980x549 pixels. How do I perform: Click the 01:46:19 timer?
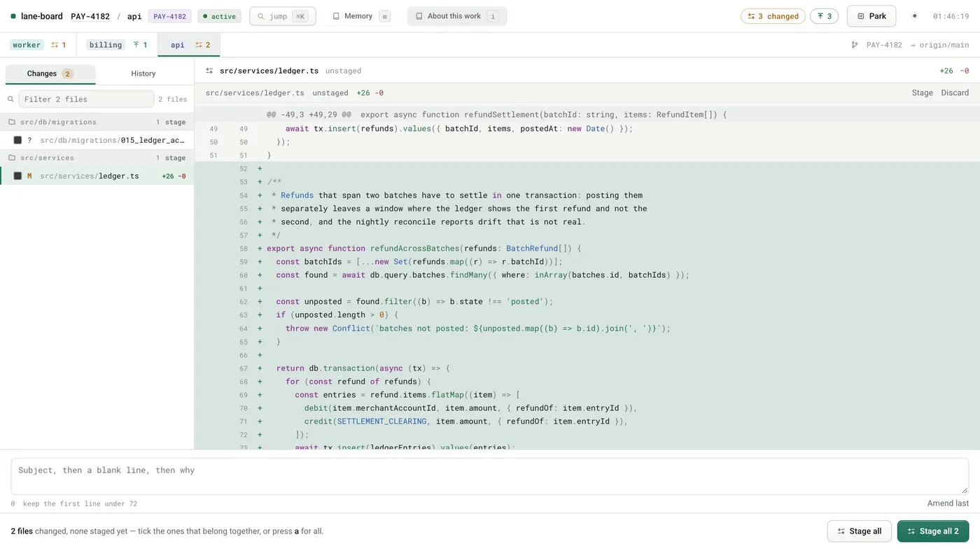951,16
